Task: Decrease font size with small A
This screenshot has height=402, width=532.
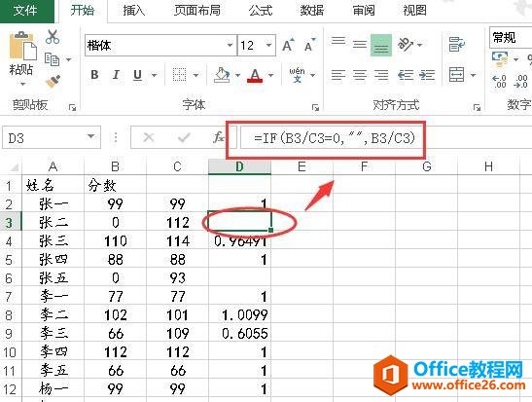Action: 310,45
